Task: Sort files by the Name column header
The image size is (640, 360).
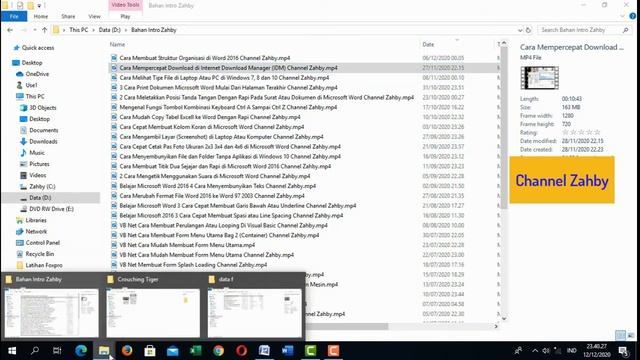Action: pos(117,44)
